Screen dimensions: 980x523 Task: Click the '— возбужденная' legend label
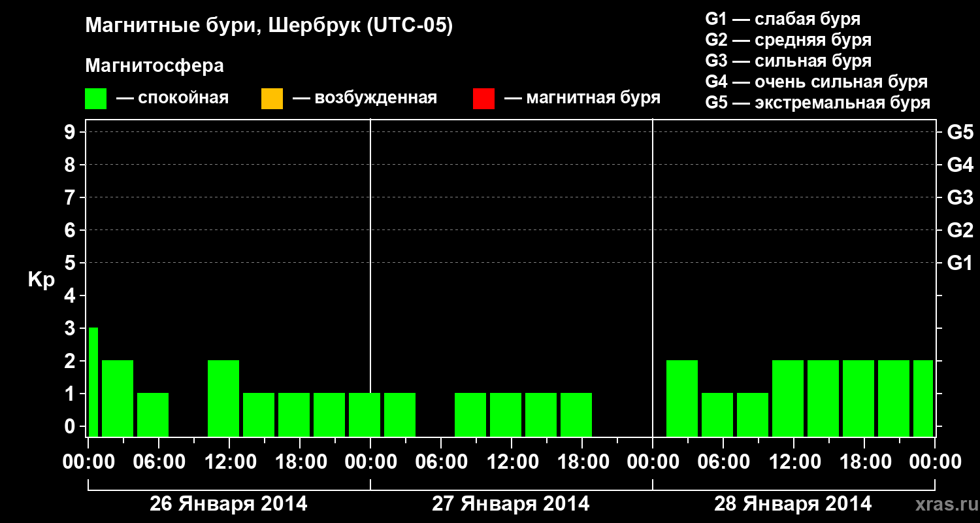365,98
